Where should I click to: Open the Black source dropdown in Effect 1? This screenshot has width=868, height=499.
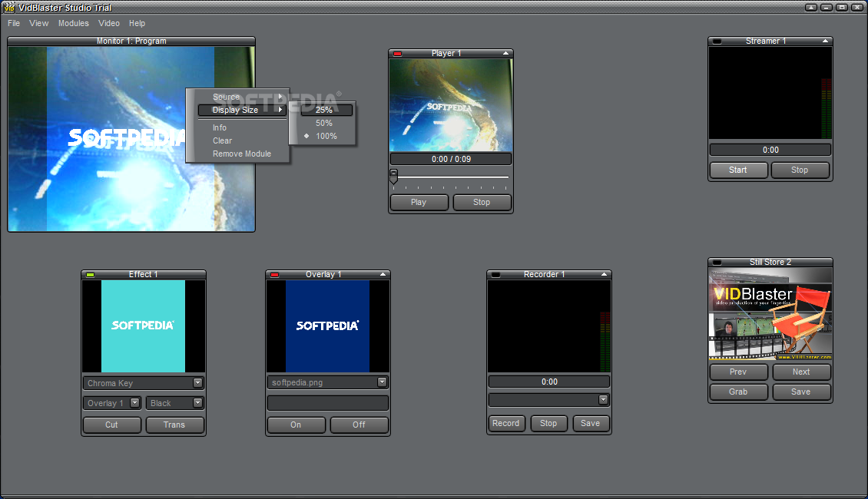pyautogui.click(x=197, y=403)
